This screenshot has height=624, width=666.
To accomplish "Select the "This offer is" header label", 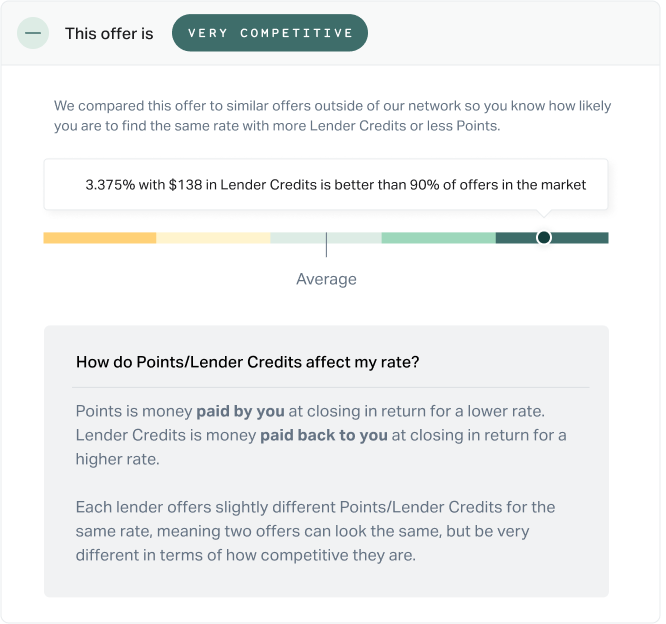I will (x=109, y=34).
